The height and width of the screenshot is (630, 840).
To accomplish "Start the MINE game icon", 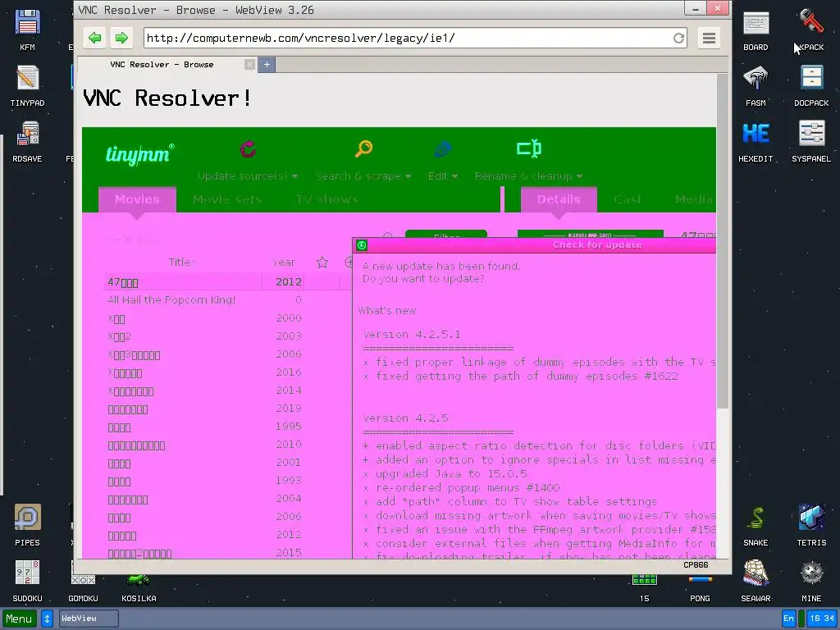I will [811, 581].
